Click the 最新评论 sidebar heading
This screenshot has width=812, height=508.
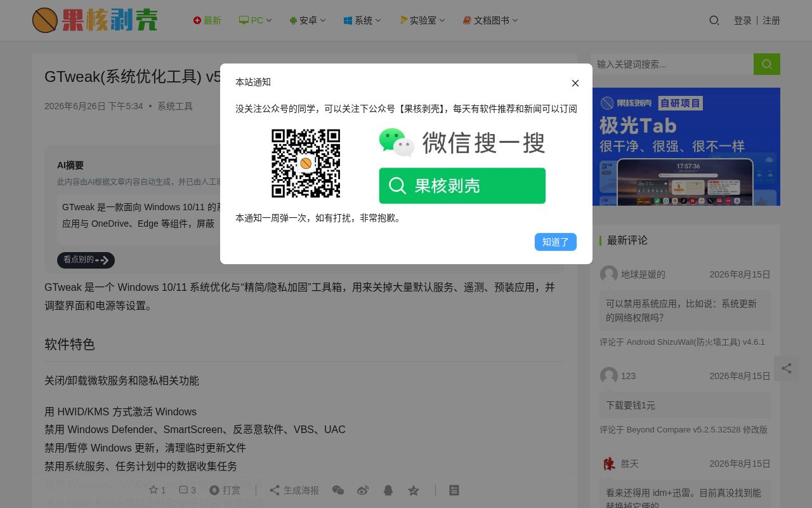click(x=627, y=240)
